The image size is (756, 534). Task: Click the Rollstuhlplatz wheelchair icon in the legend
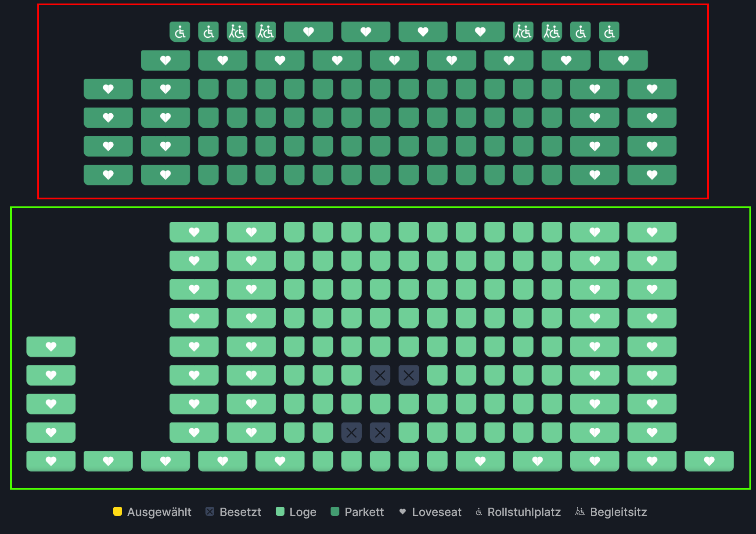click(479, 512)
